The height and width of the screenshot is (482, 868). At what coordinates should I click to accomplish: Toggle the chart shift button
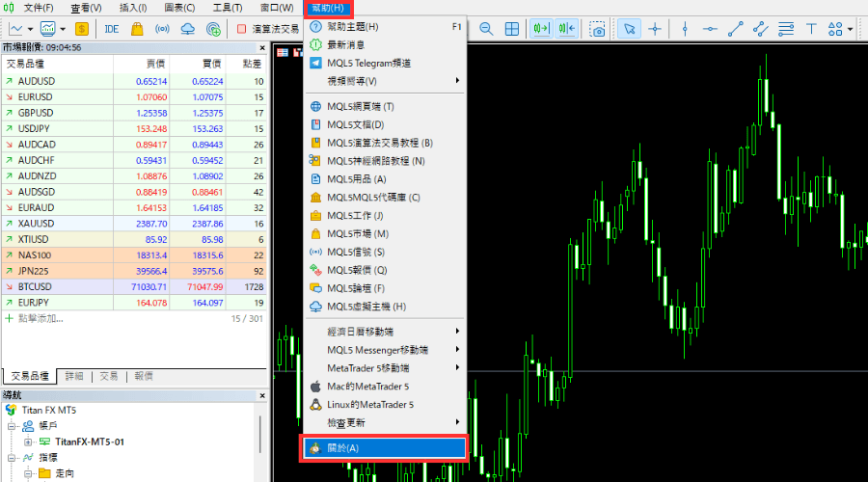tap(566, 29)
